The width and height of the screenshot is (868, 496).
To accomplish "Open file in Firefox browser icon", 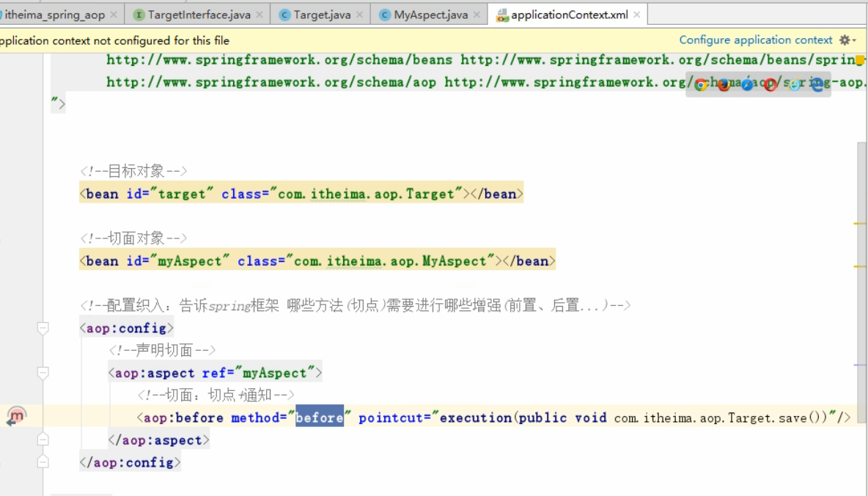I will [724, 85].
